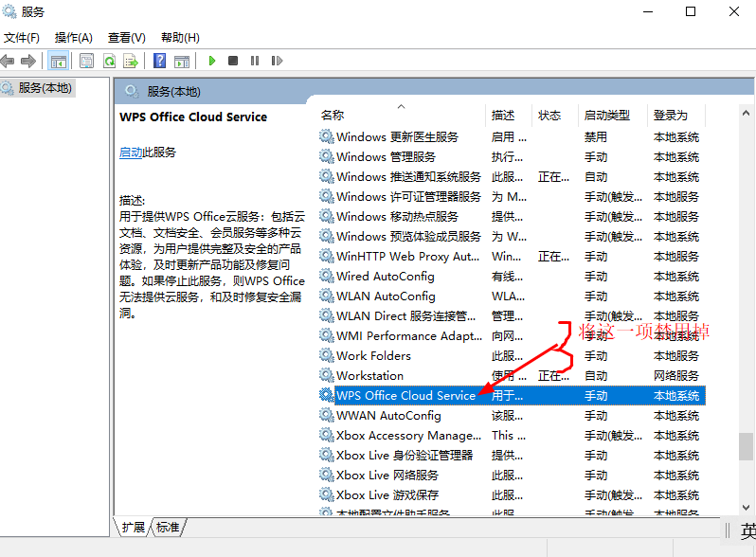This screenshot has height=557, width=756.
Task: Select the Wired AutoConfig service
Action: point(512,277)
